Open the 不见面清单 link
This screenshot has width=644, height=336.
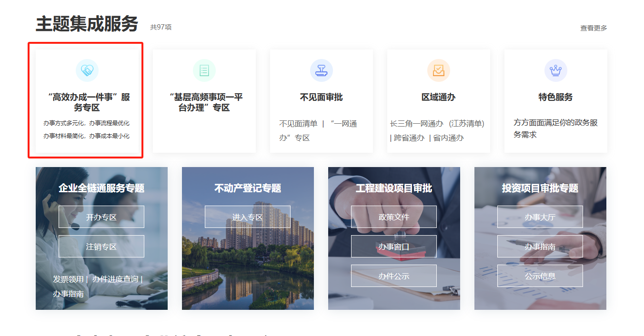298,124
